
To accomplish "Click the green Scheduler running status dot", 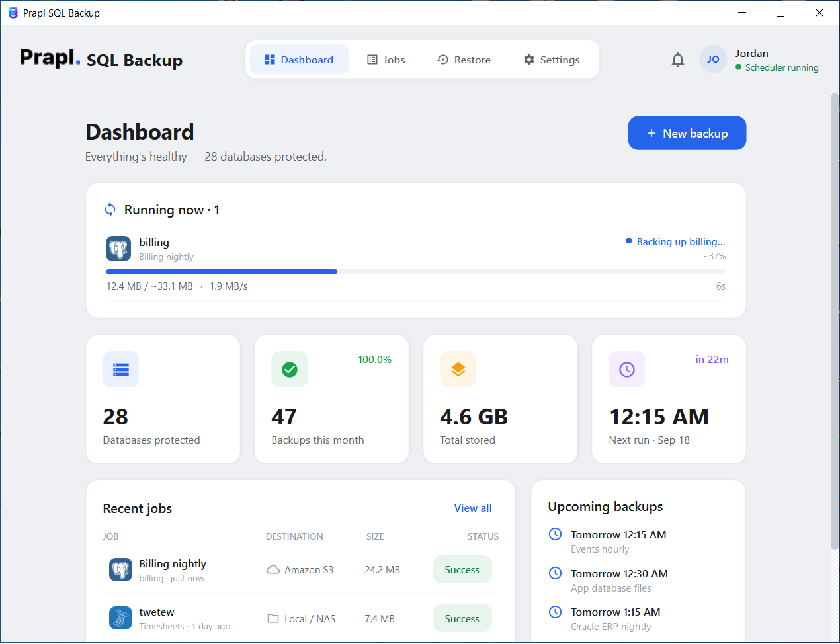I will point(739,67).
